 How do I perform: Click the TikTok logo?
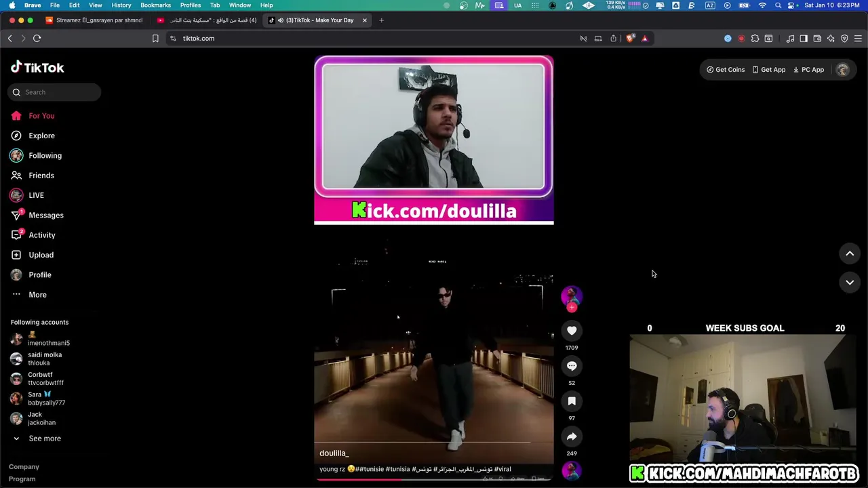tap(37, 67)
